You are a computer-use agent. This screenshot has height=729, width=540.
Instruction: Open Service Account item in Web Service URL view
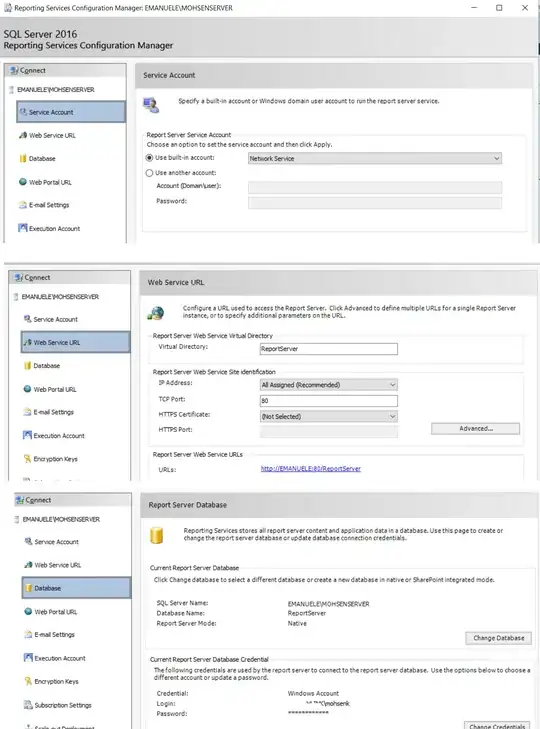[51, 319]
